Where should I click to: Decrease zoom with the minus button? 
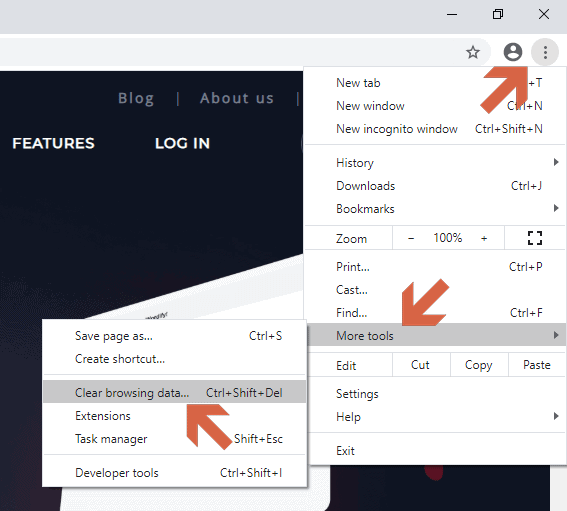pyautogui.click(x=411, y=238)
